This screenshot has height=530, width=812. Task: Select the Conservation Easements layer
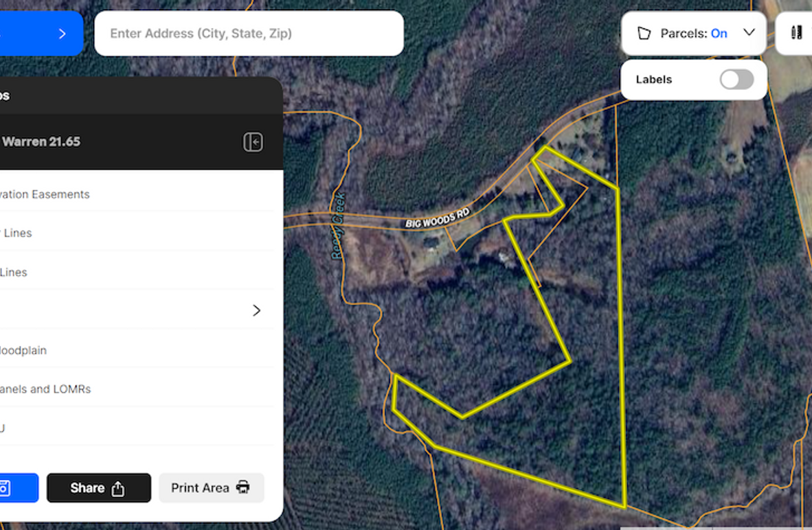45,194
